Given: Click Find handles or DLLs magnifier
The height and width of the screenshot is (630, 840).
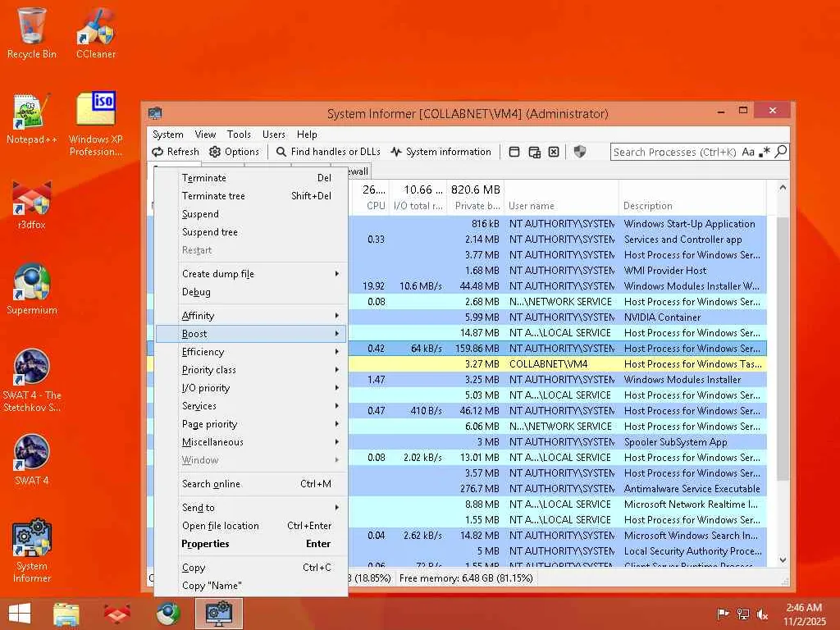Looking at the screenshot, I should (281, 152).
